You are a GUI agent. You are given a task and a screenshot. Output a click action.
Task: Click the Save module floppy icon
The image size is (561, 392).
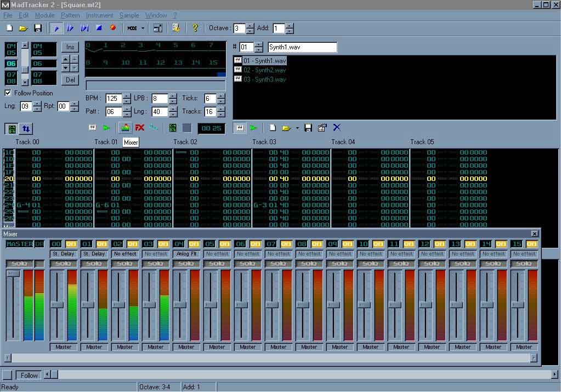[38, 28]
